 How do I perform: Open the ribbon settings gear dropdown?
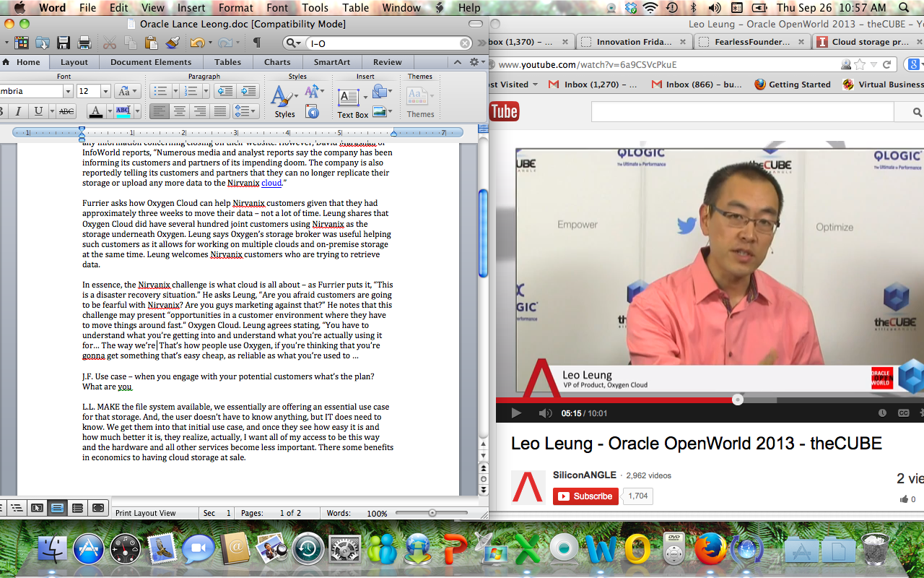pos(476,62)
